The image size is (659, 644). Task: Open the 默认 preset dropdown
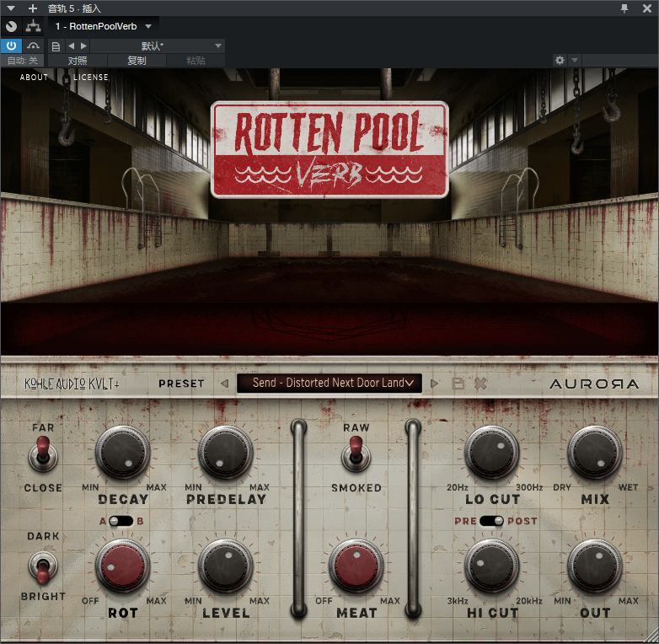158,46
